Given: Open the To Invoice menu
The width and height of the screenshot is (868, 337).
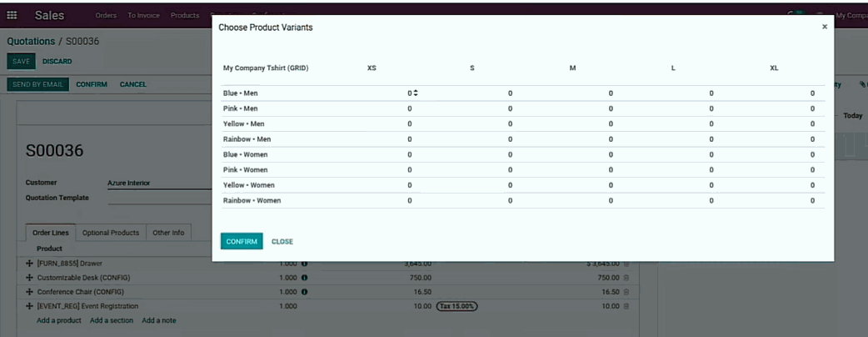Looking at the screenshot, I should (x=143, y=15).
